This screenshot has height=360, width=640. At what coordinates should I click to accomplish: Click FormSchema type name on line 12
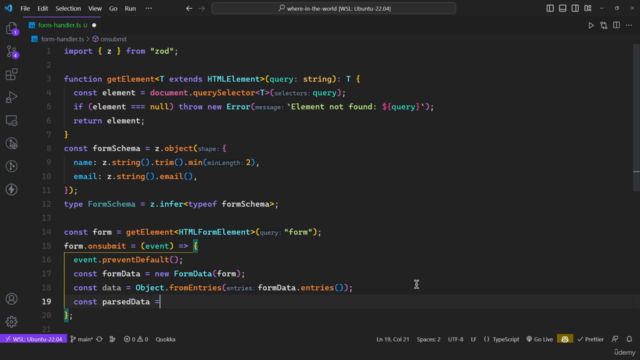click(x=111, y=204)
